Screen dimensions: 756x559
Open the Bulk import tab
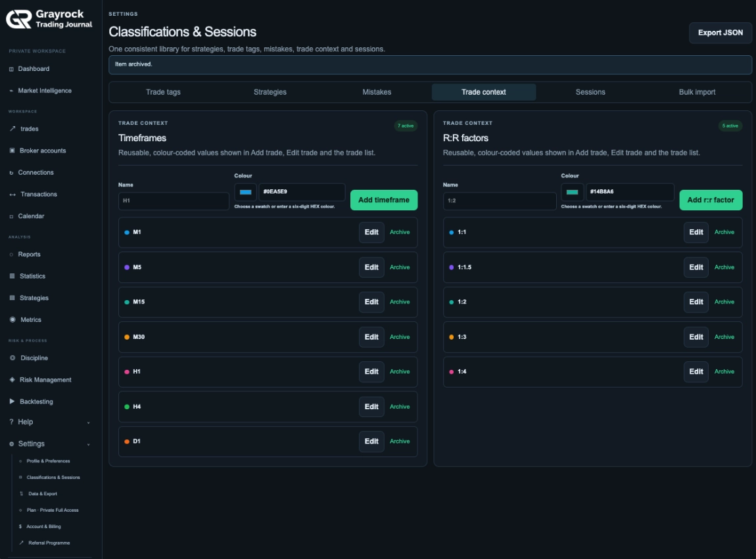[x=697, y=92]
